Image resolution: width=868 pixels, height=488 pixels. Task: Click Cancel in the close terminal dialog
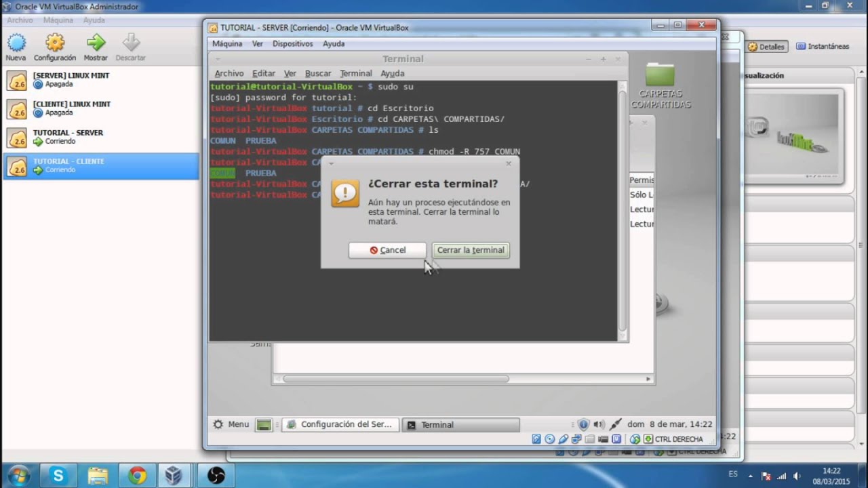[x=387, y=250]
